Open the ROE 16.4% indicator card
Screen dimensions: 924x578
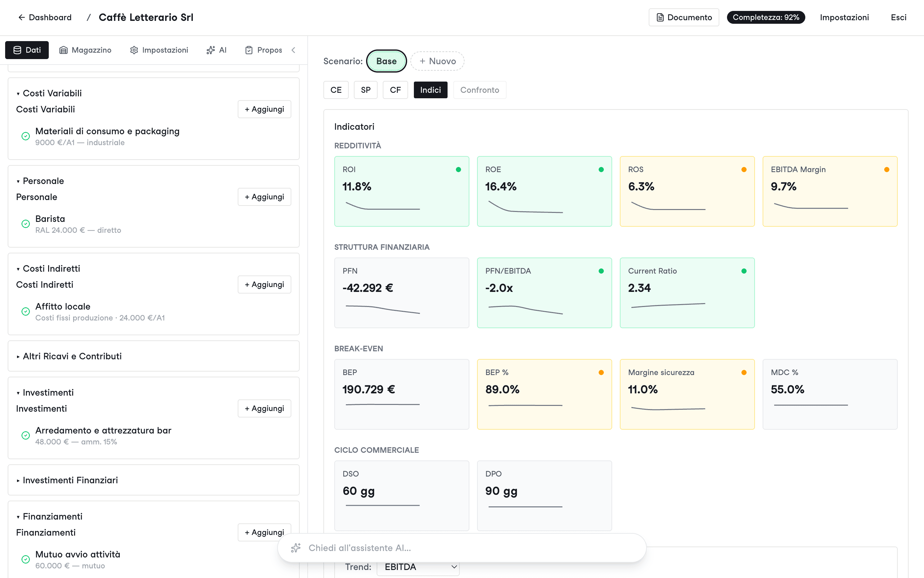[544, 191]
